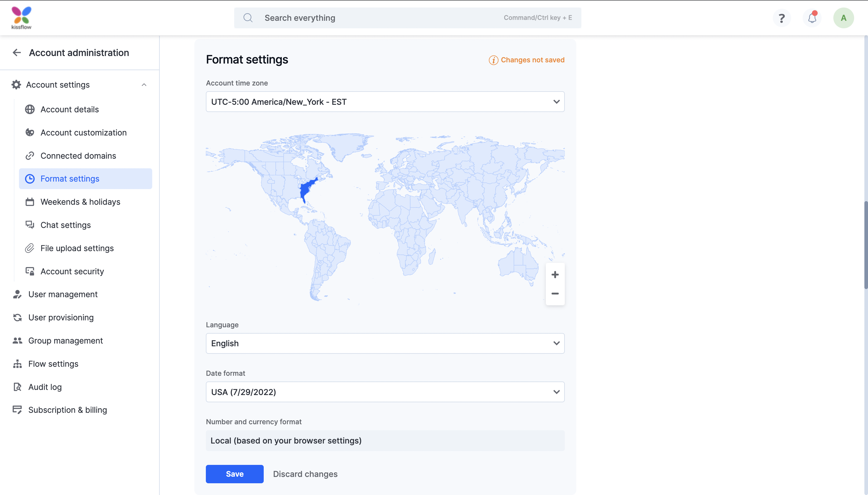Image resolution: width=868 pixels, height=495 pixels.
Task: Click the Format settings clock icon
Action: (x=30, y=179)
